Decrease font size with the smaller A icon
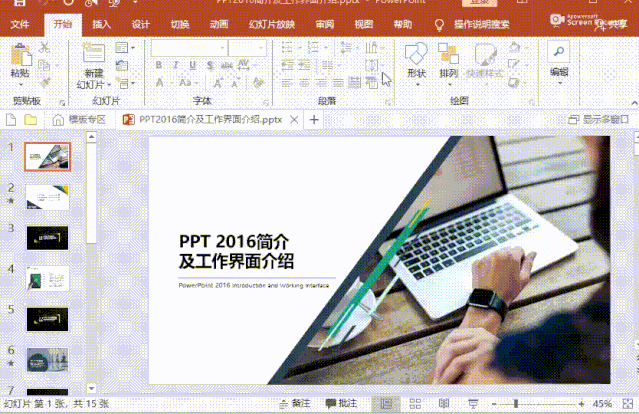639x414 pixels. click(x=235, y=83)
